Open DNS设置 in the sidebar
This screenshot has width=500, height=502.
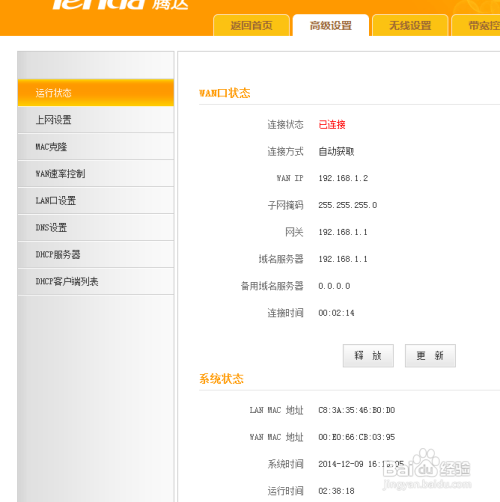click(96, 228)
